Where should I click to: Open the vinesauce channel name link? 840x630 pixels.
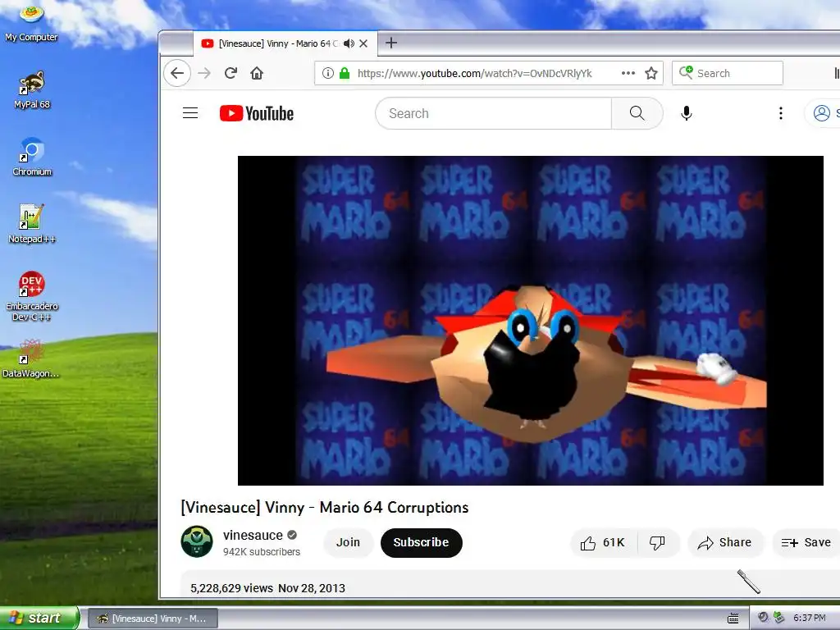pos(253,535)
